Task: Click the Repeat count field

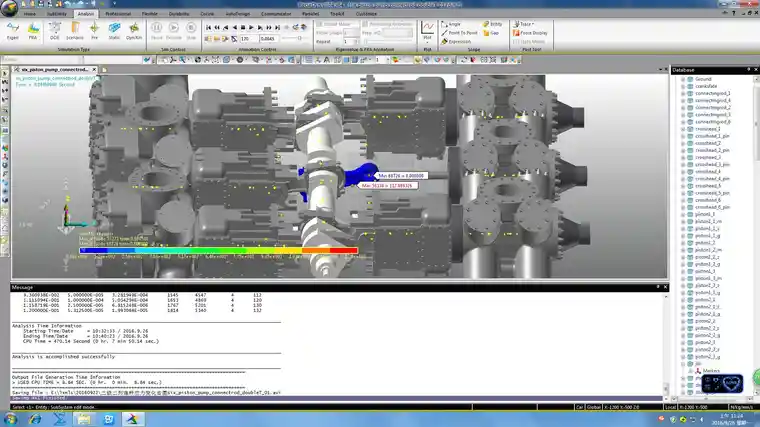Action: (351, 42)
